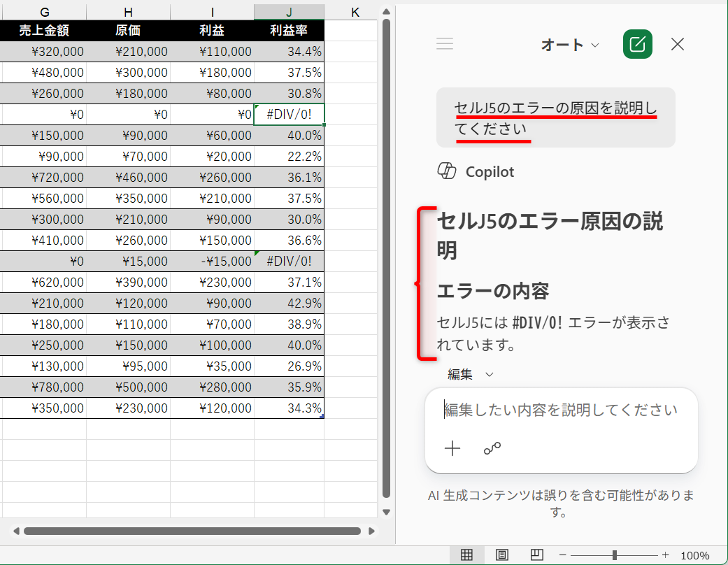Click cell with 34.3%
Screen dimensions: 728x565
click(x=289, y=408)
